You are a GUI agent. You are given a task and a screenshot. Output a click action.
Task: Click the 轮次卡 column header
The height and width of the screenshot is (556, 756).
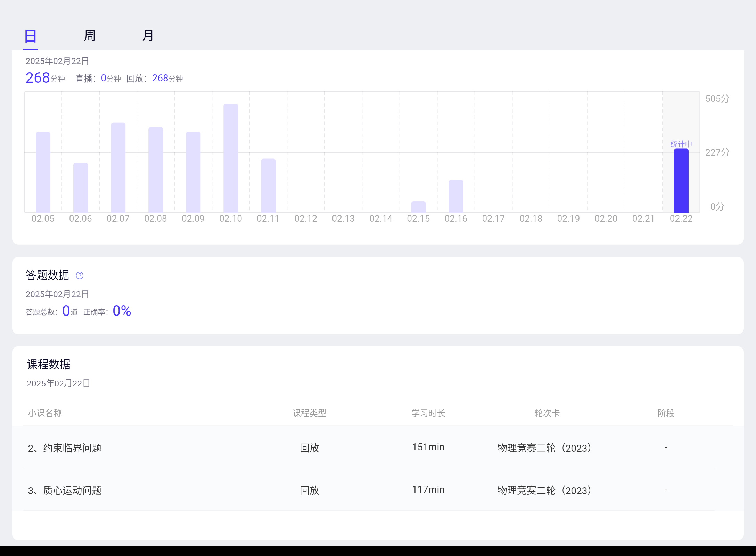point(547,413)
